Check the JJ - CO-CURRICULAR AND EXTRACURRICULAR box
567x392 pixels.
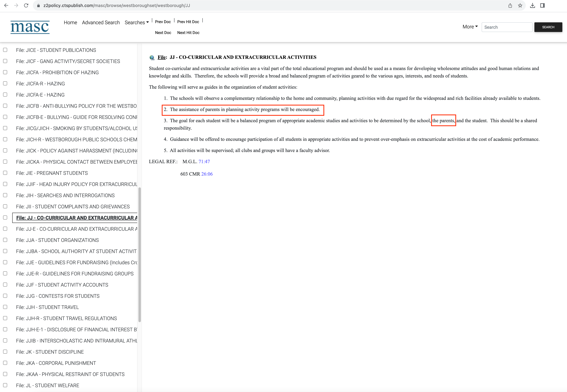(5, 218)
